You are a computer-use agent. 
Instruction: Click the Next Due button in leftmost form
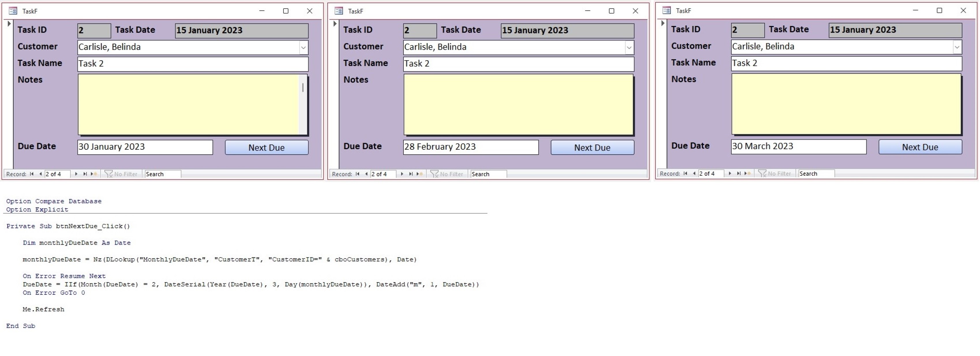(x=266, y=147)
